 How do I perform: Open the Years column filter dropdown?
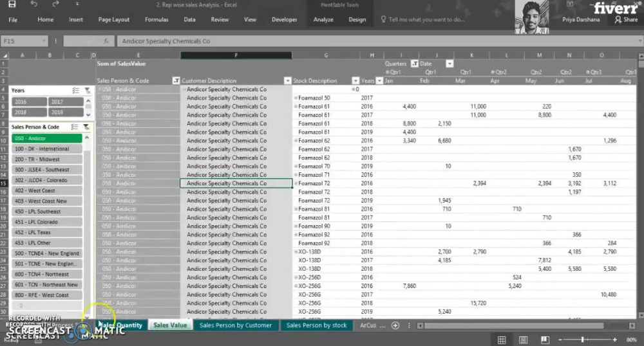coord(379,81)
